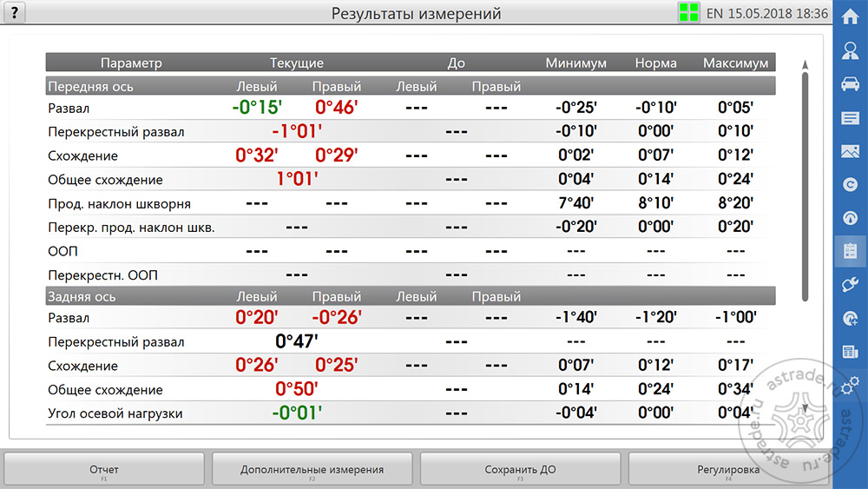
Task: Click the red 0°50' rear total toe value
Action: point(297,389)
